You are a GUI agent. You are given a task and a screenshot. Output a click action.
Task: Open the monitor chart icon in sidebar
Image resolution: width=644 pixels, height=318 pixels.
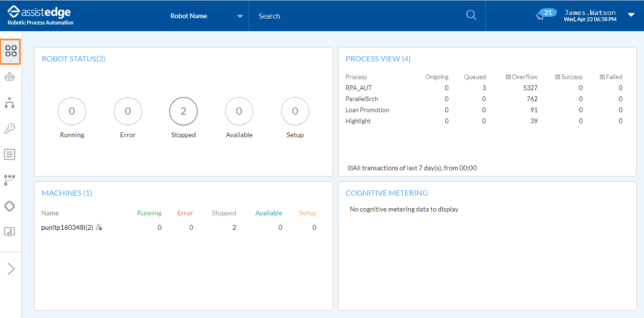pyautogui.click(x=10, y=232)
